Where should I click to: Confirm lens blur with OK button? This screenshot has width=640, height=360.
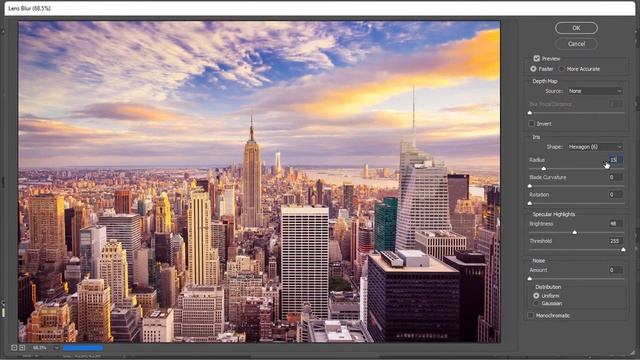pos(576,28)
